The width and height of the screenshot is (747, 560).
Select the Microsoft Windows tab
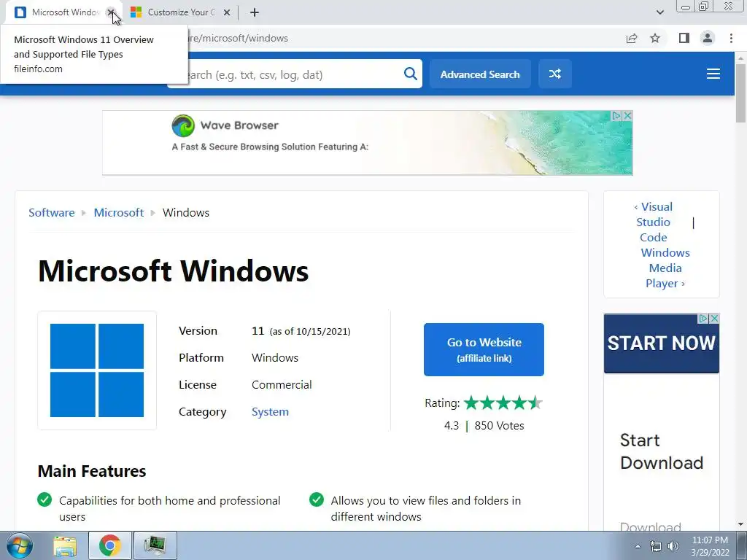[64, 12]
